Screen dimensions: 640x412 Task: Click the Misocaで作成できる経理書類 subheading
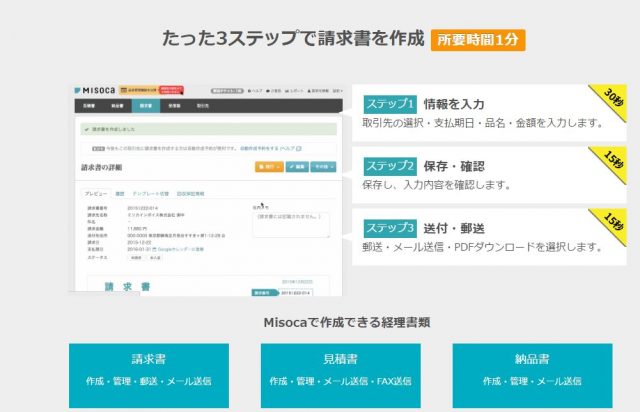pos(347,323)
